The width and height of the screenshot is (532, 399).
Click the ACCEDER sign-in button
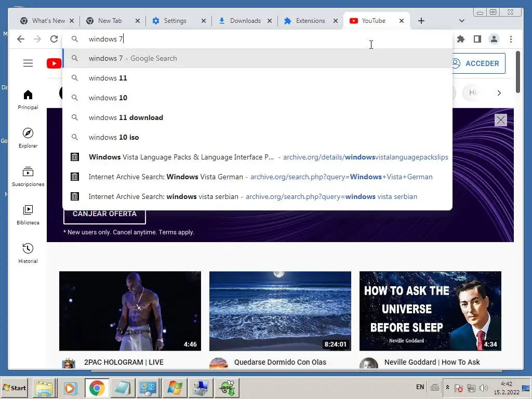pos(478,63)
